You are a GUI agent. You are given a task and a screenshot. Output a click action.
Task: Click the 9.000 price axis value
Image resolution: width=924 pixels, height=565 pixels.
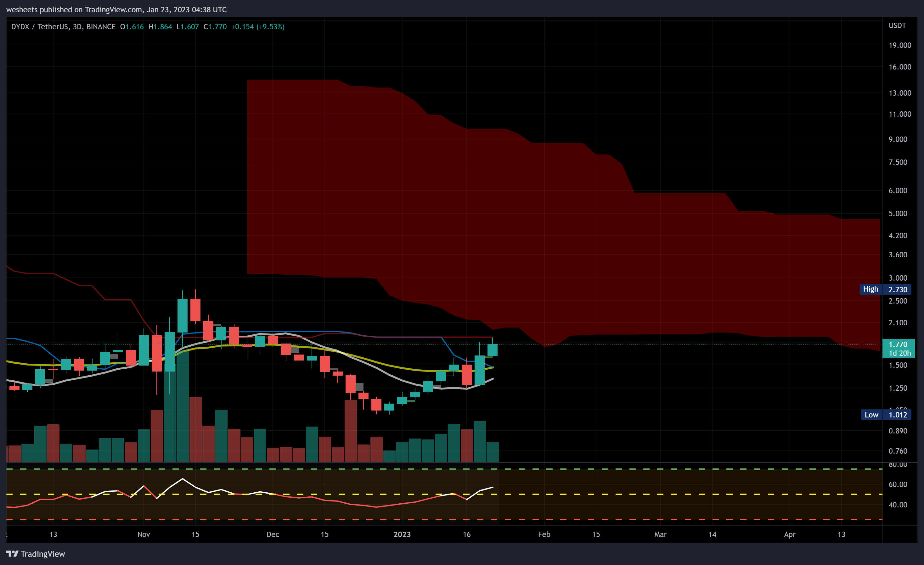tap(898, 139)
